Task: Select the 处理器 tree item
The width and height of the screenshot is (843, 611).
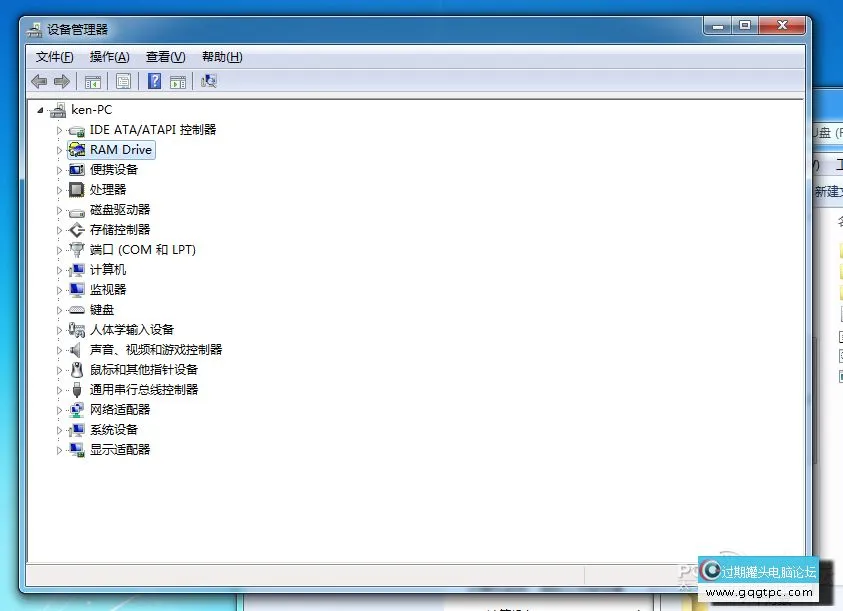Action: tap(108, 190)
